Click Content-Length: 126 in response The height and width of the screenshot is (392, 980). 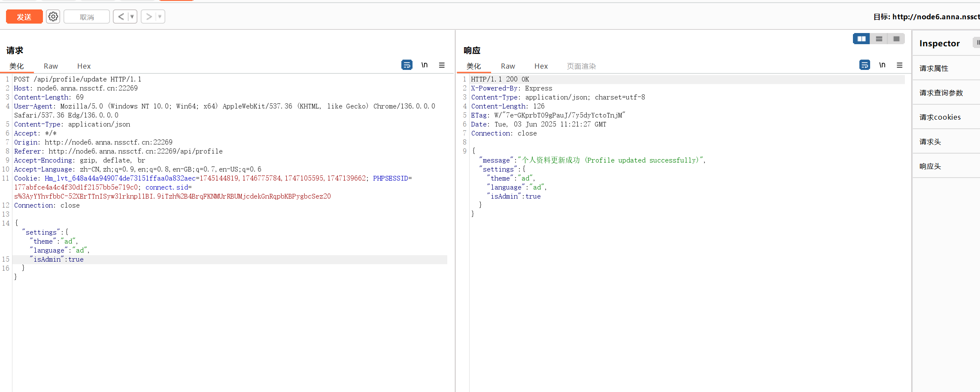click(x=508, y=106)
